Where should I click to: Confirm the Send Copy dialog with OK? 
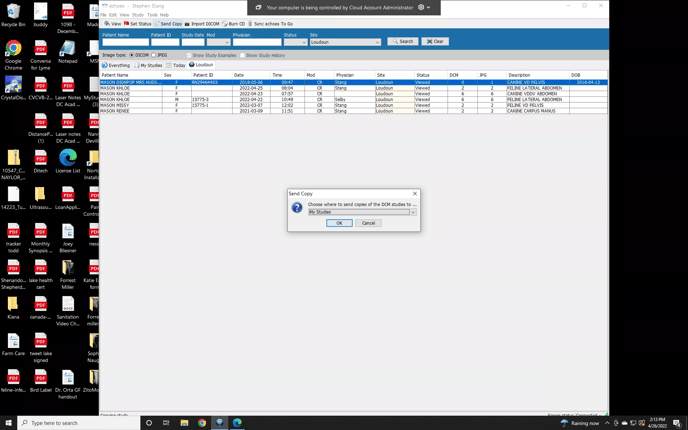[339, 223]
